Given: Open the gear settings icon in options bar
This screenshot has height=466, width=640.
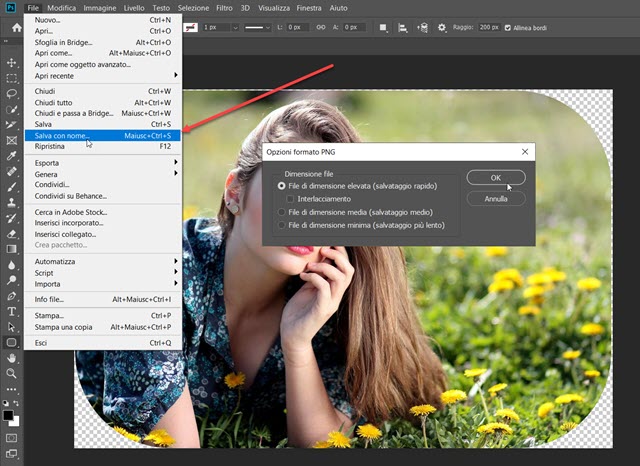Looking at the screenshot, I should coord(442,28).
